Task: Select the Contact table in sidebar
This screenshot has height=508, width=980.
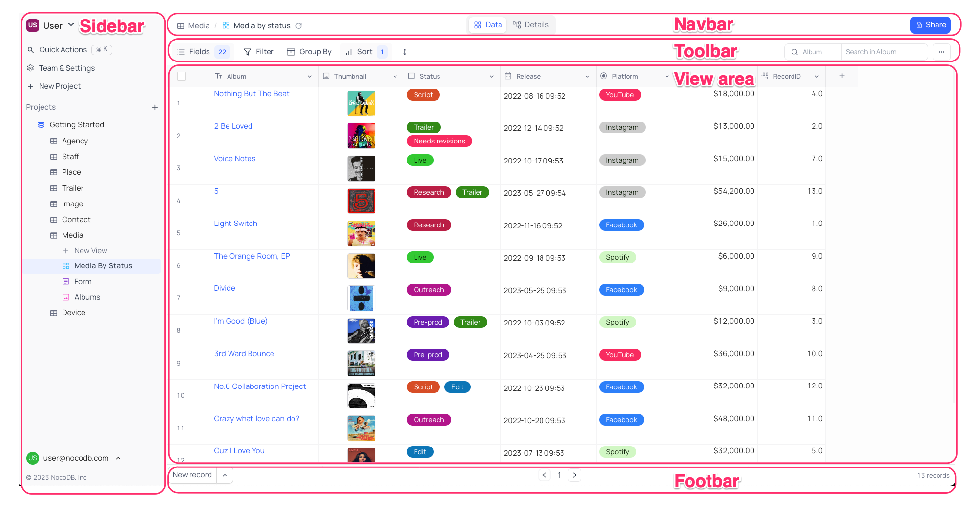Action: (x=76, y=220)
